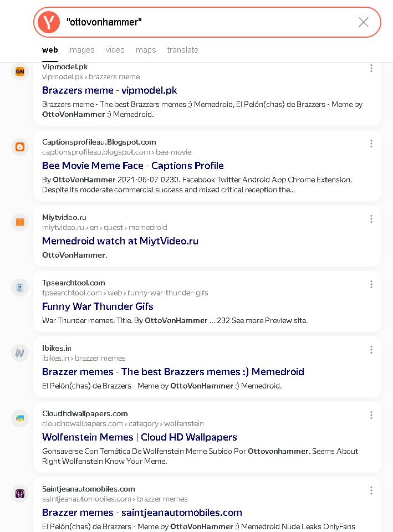The image size is (393, 532).
Task: Click cloudhdwallpapers.com › category › wolfenstein breadcrumb
Action: point(123,423)
